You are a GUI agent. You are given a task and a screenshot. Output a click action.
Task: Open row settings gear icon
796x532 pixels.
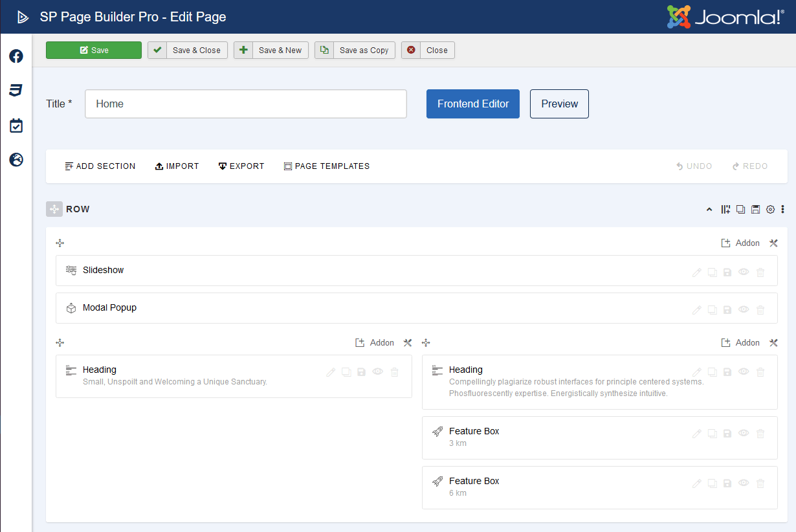[x=770, y=209]
